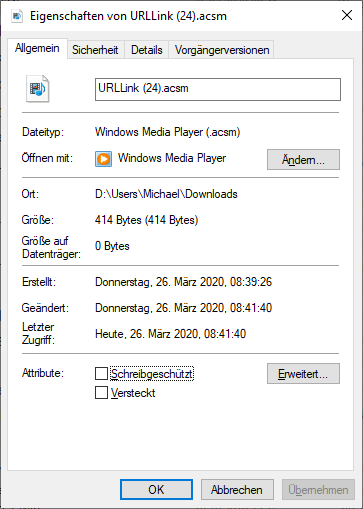Switch to the Sicherheit tab
The image size is (363, 509).
(x=95, y=50)
